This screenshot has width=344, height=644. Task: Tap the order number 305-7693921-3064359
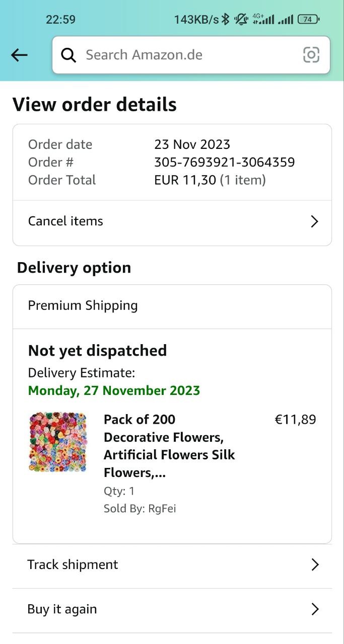click(x=224, y=163)
